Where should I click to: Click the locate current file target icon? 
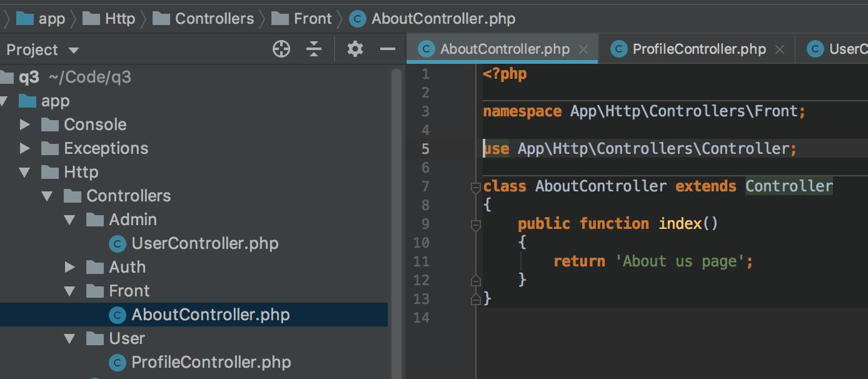[x=281, y=49]
